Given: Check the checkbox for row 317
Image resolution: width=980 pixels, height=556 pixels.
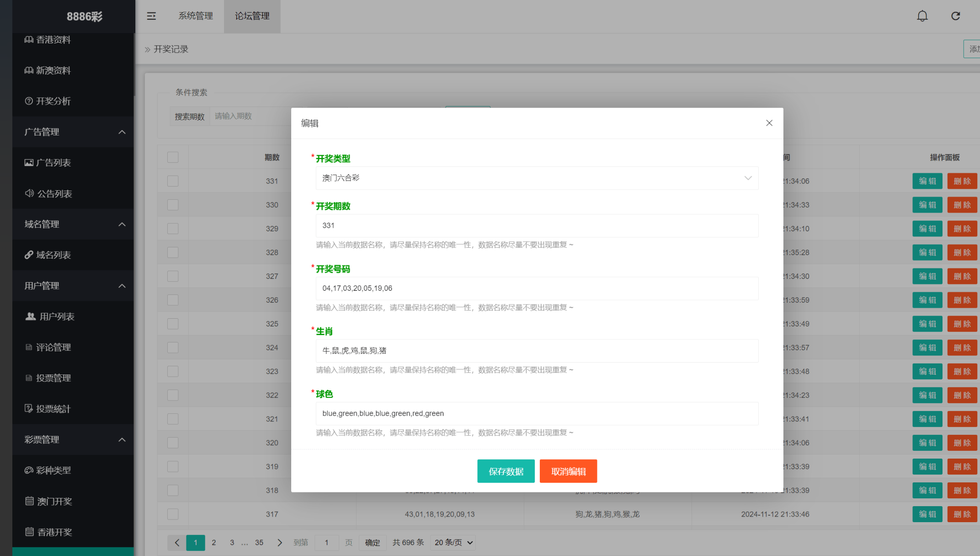Looking at the screenshot, I should click(x=173, y=514).
